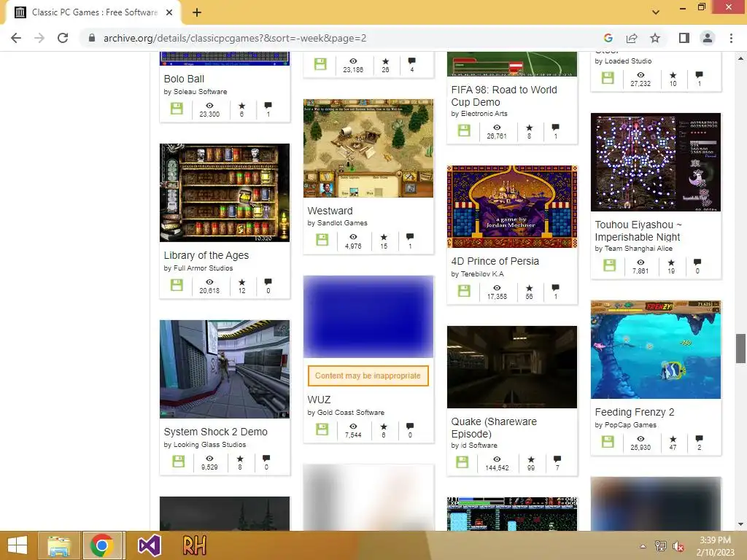Click the reviews bubble under Quake

(557, 459)
